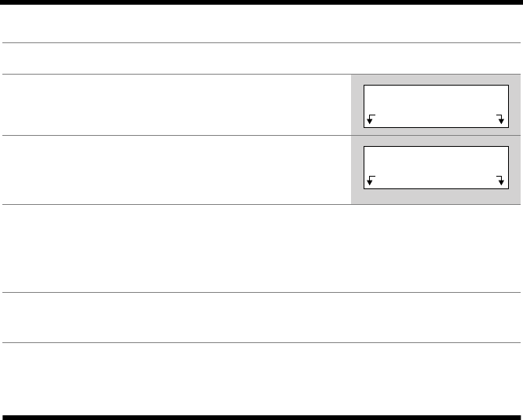Click the thick black bar at the bottom
The width and height of the screenshot is (523, 420).
coord(261,416)
